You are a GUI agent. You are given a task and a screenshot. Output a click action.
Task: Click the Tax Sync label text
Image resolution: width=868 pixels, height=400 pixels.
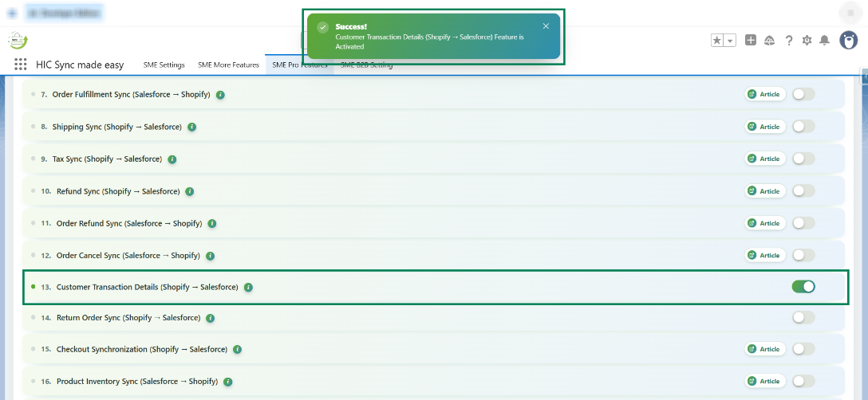107,159
